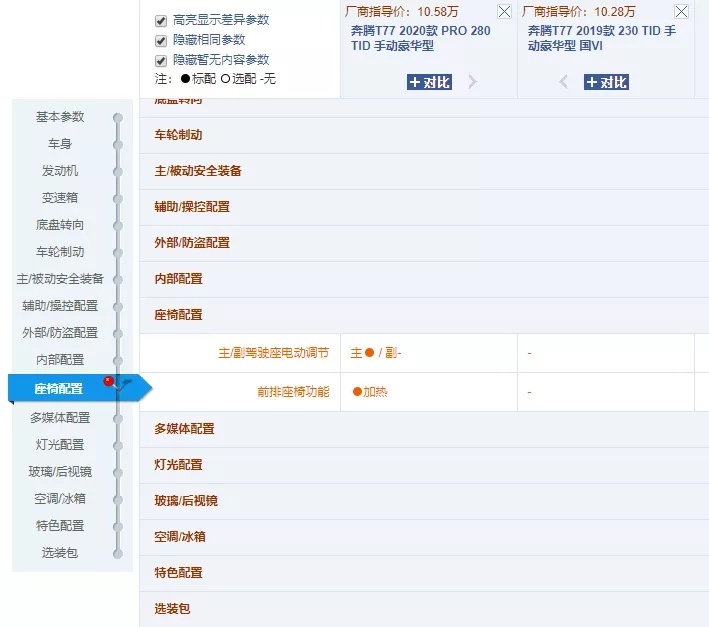Expand the 车轮制动 section header

424,135
